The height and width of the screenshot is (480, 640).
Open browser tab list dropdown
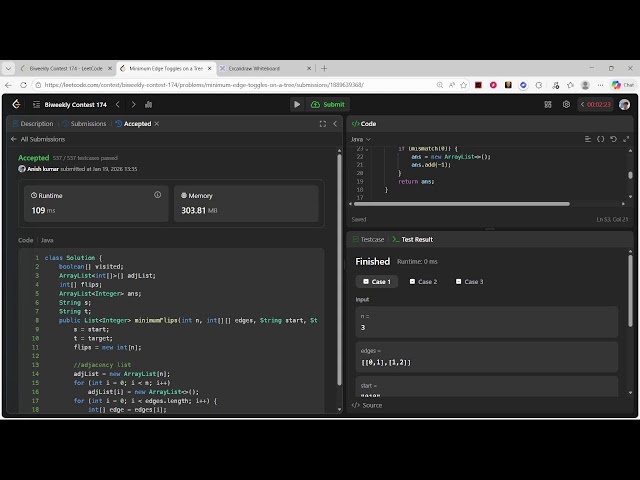tap(8, 69)
